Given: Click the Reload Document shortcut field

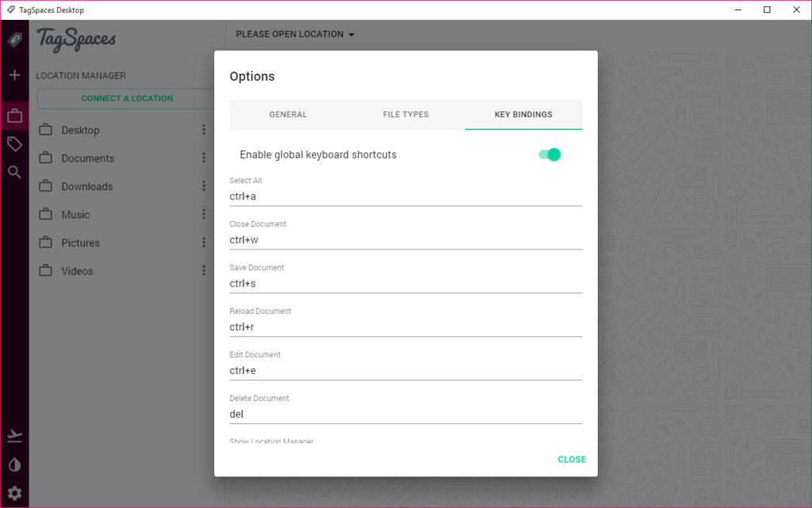Looking at the screenshot, I should pyautogui.click(x=406, y=327).
